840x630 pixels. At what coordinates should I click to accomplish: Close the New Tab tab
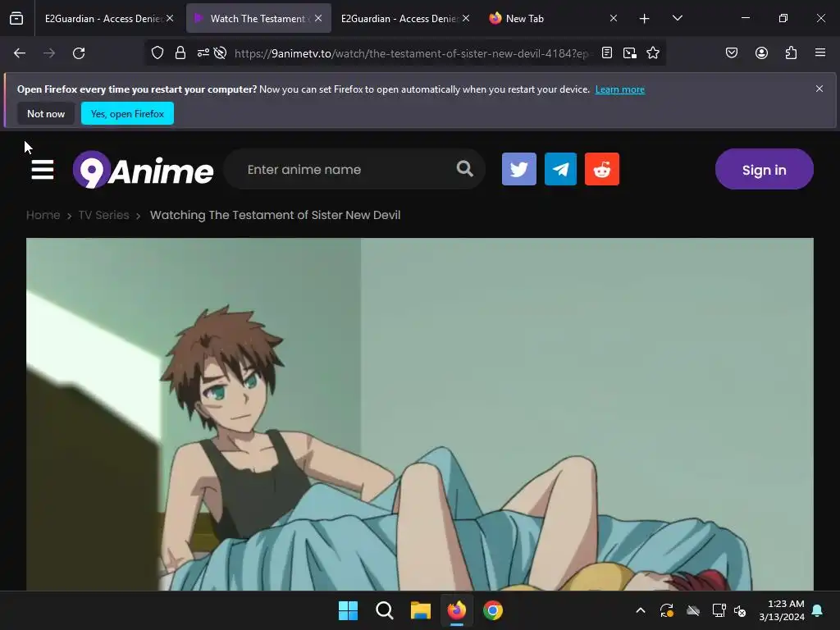[x=614, y=18]
